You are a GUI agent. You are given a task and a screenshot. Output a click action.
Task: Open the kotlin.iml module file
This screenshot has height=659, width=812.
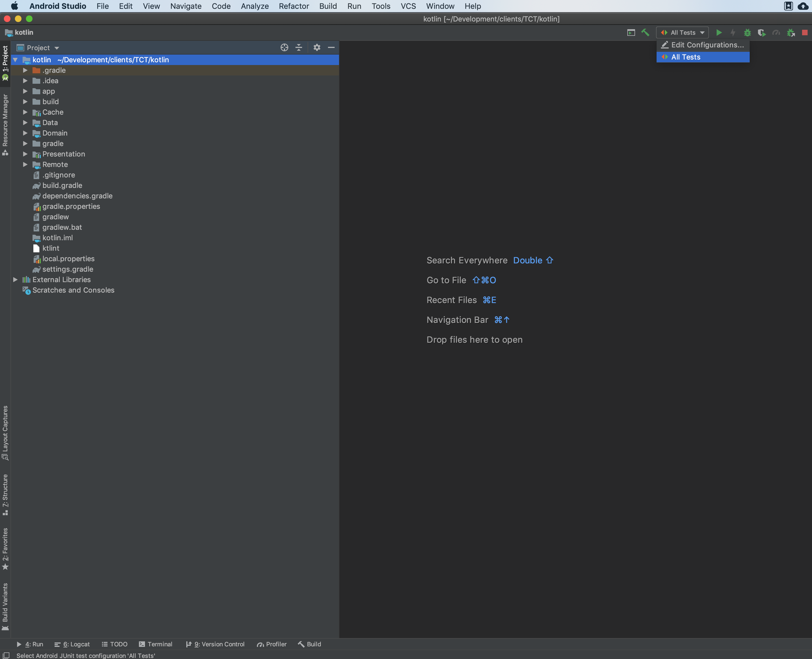point(57,238)
